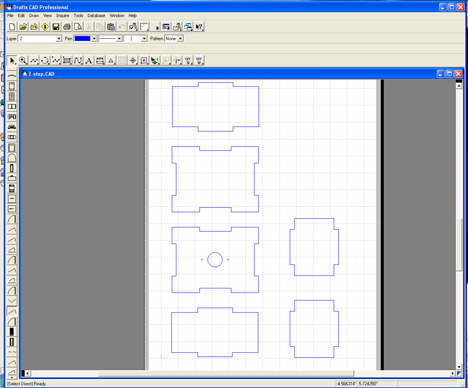Click the car-shaped symbol in left palette
This screenshot has width=468, height=388.
click(12, 127)
